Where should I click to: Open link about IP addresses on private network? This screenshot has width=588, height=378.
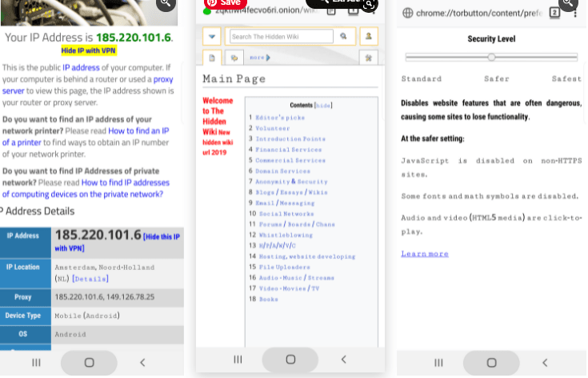[86, 188]
